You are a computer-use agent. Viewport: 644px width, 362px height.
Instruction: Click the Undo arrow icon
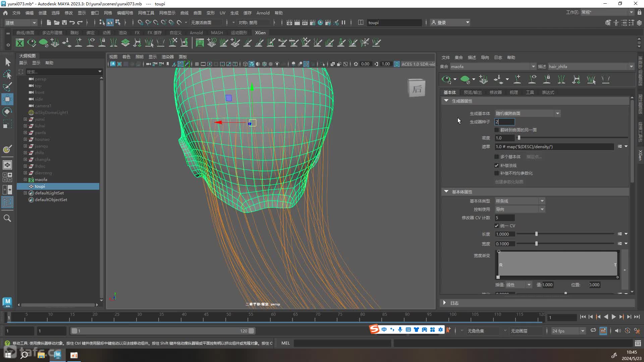(x=72, y=22)
